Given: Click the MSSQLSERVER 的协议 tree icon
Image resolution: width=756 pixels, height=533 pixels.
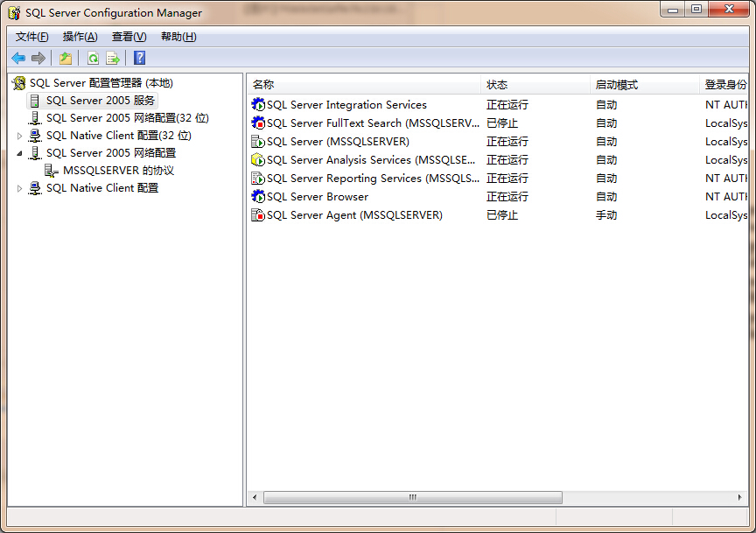Looking at the screenshot, I should pos(51,171).
